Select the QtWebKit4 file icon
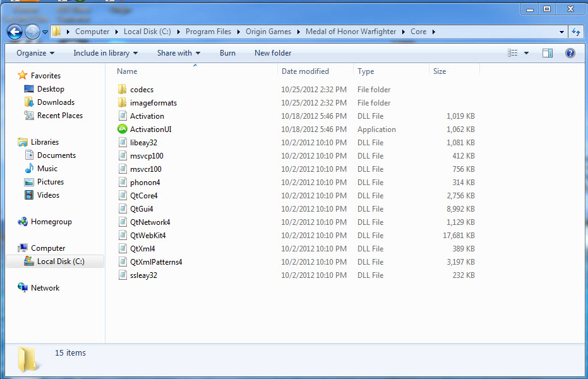The width and height of the screenshot is (588, 379). point(123,235)
